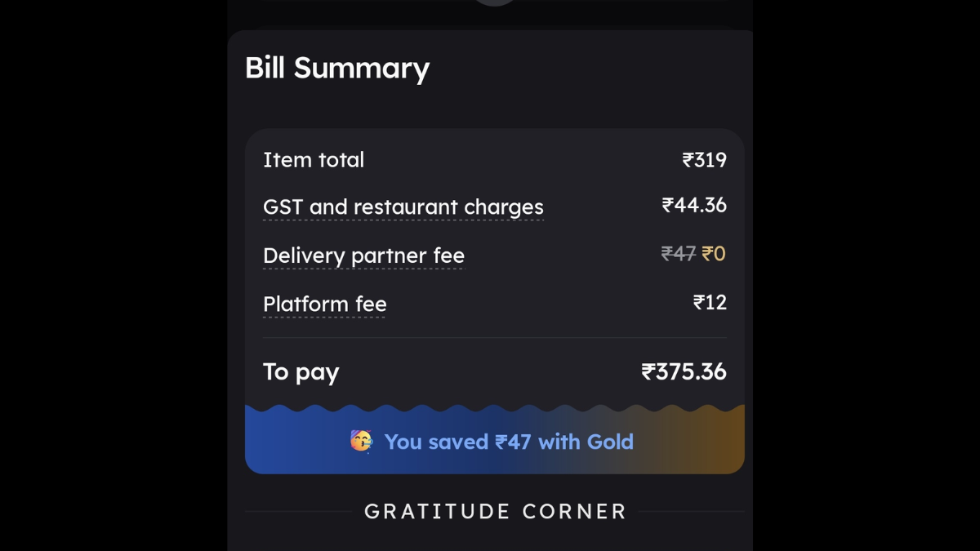Tap the partially visible circle at top
980x551 pixels.
(x=494, y=2)
